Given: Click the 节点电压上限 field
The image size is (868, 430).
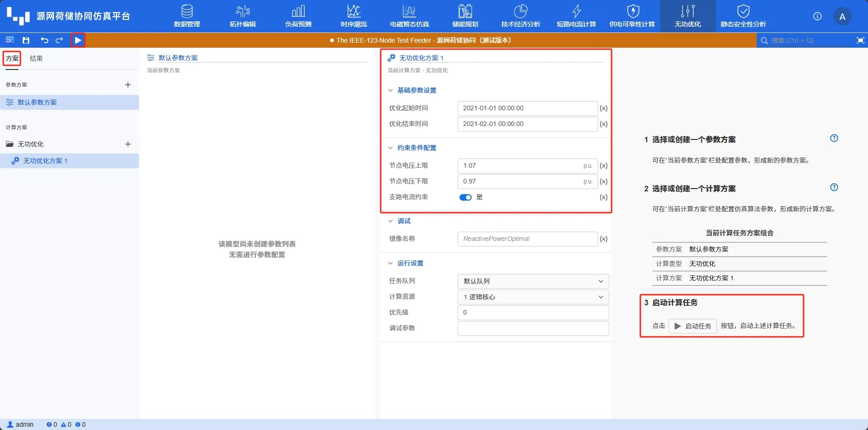Looking at the screenshot, I should pos(528,166).
